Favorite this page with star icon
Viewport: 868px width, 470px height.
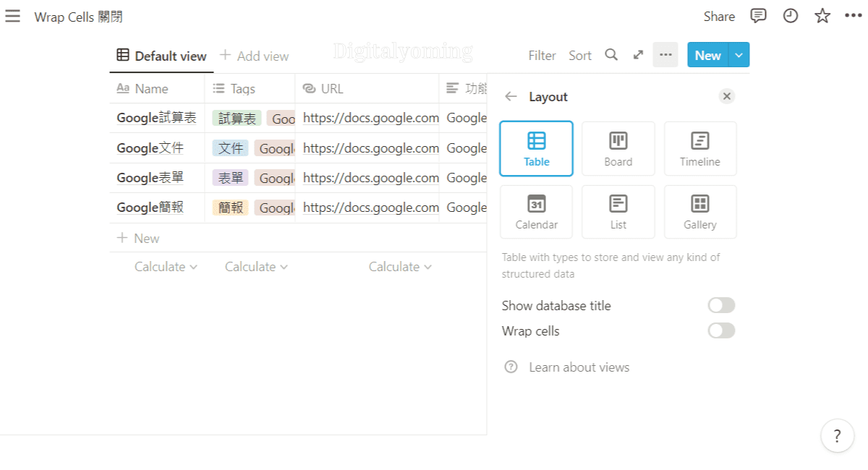(x=822, y=16)
